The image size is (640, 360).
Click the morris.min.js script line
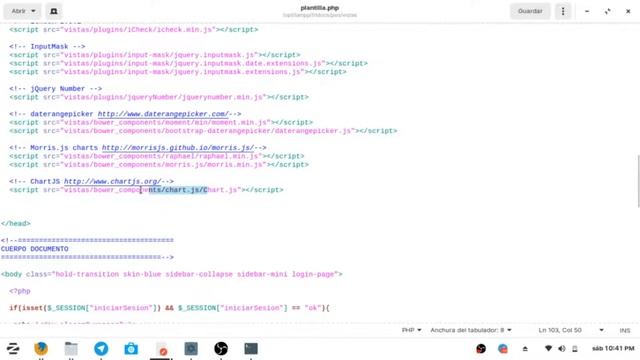(159, 164)
